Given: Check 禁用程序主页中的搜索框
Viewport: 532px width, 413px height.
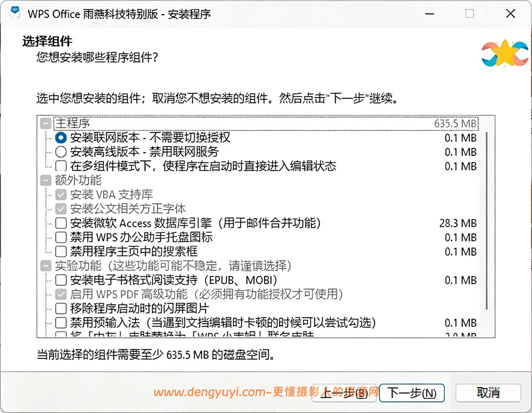Looking at the screenshot, I should (61, 252).
